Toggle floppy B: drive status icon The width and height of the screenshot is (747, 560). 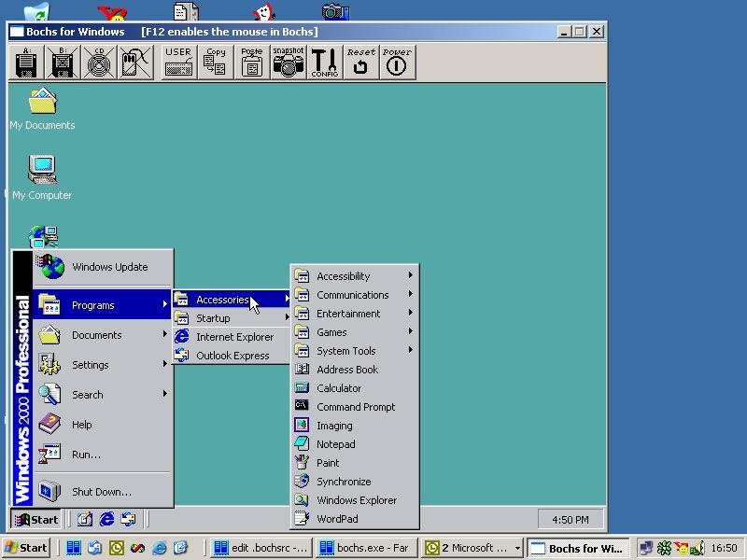pos(63,63)
